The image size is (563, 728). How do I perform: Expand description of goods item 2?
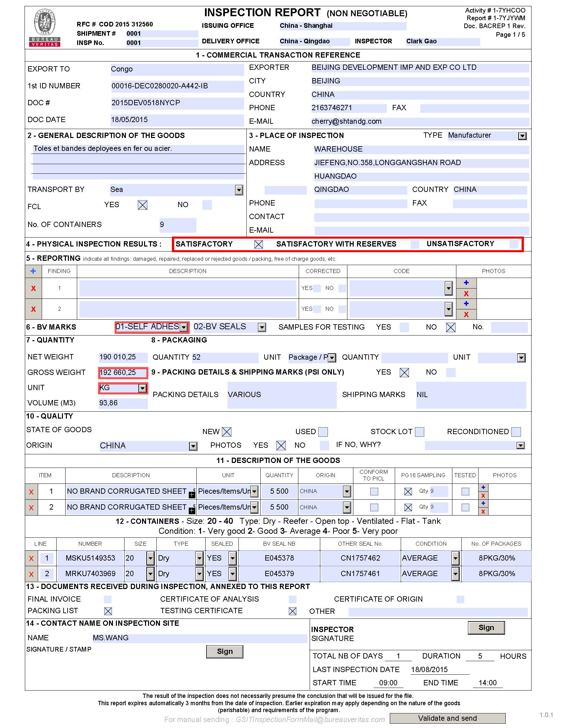pyautogui.click(x=192, y=510)
